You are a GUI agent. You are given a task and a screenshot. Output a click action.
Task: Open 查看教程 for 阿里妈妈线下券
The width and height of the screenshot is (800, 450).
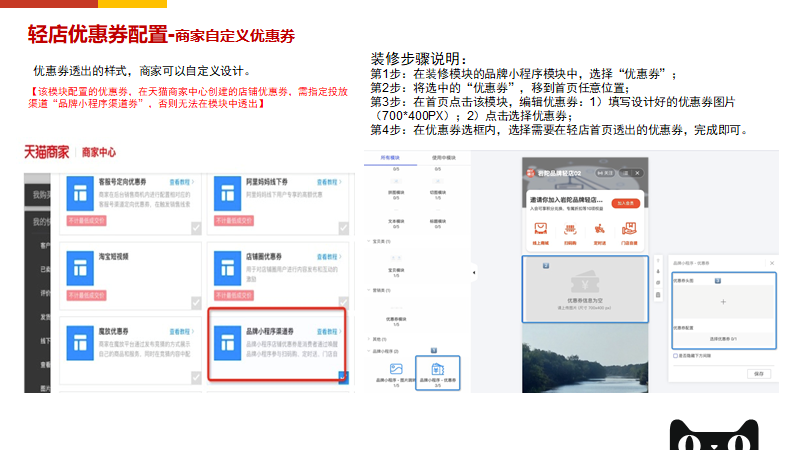[329, 182]
